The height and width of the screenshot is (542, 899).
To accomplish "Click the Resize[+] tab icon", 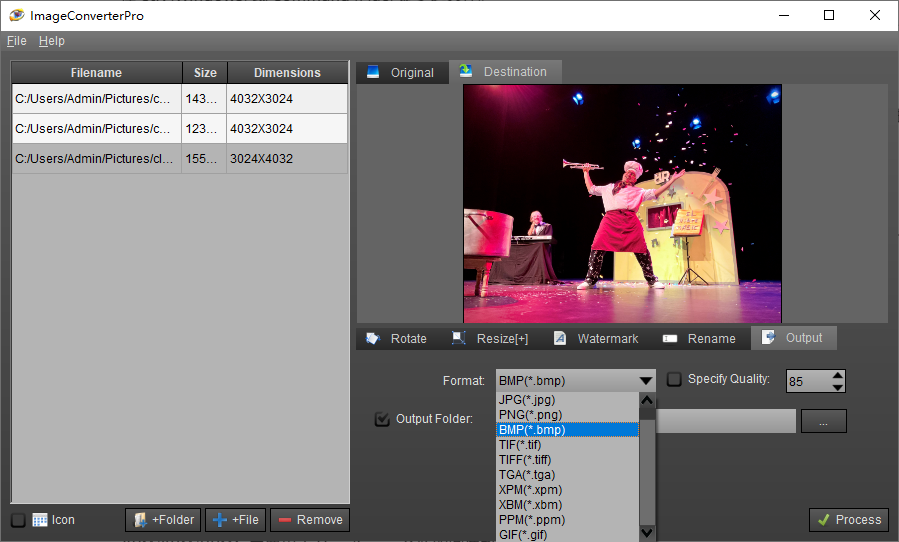I will [x=459, y=339].
